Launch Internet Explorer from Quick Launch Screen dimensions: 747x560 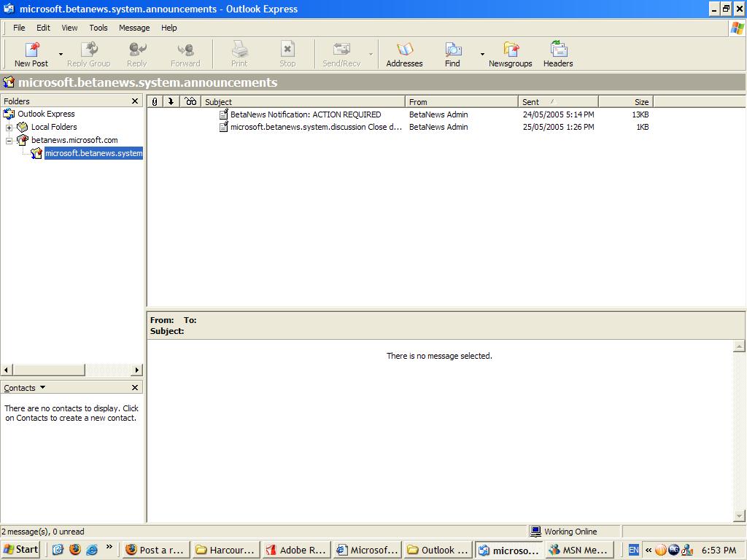click(x=92, y=550)
